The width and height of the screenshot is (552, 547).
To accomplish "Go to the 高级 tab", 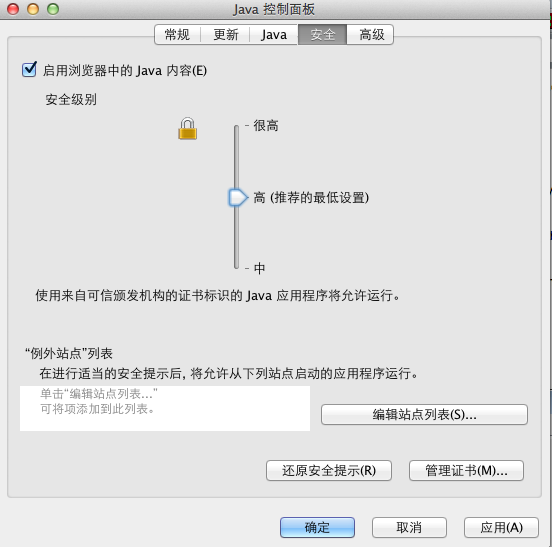I will (x=371, y=34).
